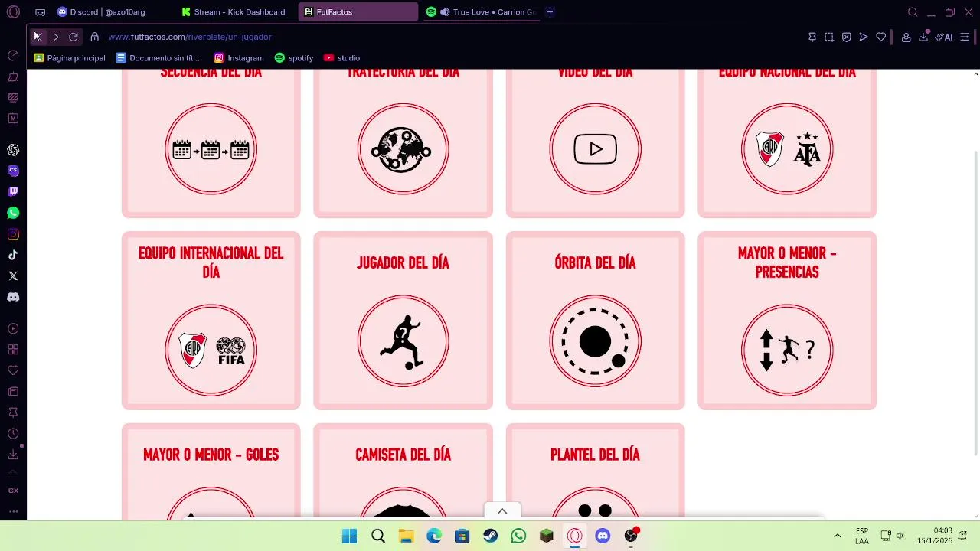Open ChatGPT in the sidebar
The width and height of the screenshot is (980, 551).
(13, 150)
